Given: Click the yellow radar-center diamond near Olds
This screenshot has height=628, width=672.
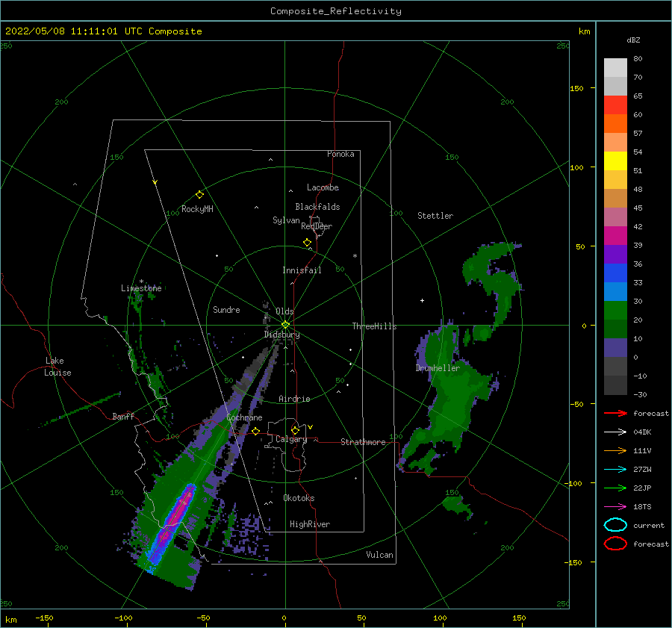Looking at the screenshot, I should (285, 325).
